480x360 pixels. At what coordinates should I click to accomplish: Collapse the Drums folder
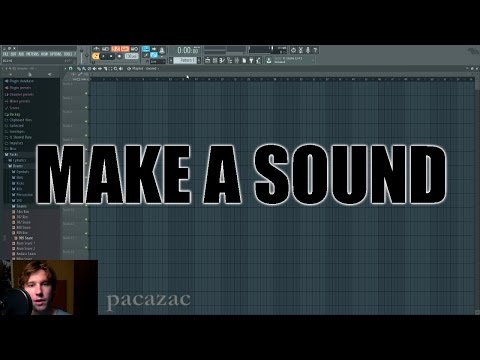point(16,166)
